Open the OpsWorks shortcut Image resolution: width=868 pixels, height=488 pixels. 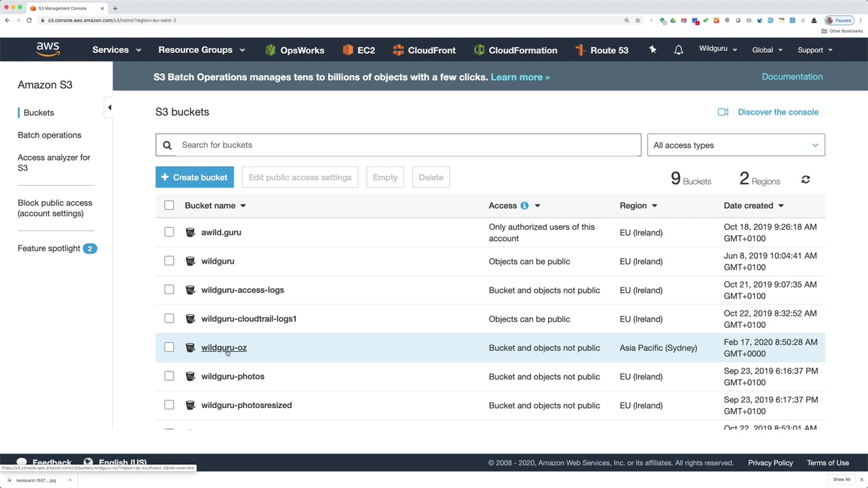294,50
